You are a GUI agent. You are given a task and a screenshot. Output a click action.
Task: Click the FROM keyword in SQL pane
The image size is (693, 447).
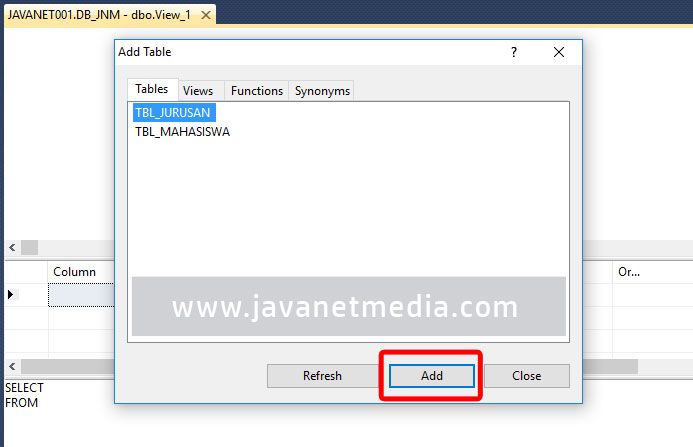(22, 403)
